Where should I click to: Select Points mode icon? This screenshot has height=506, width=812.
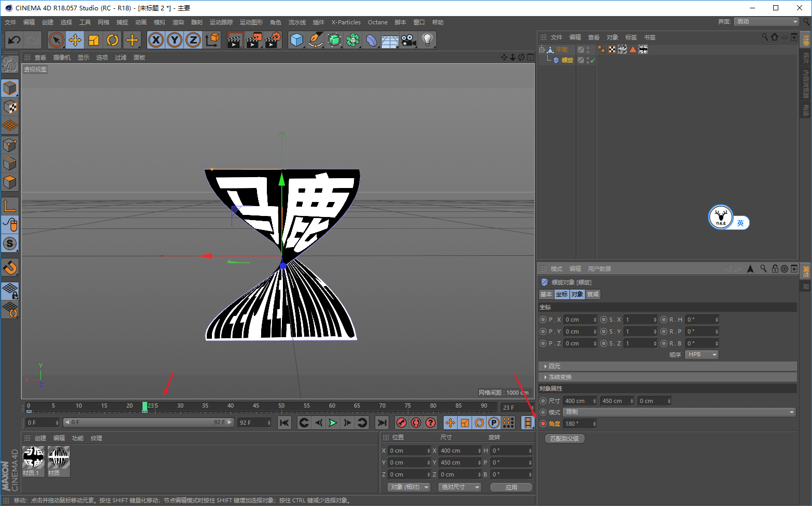(x=10, y=146)
